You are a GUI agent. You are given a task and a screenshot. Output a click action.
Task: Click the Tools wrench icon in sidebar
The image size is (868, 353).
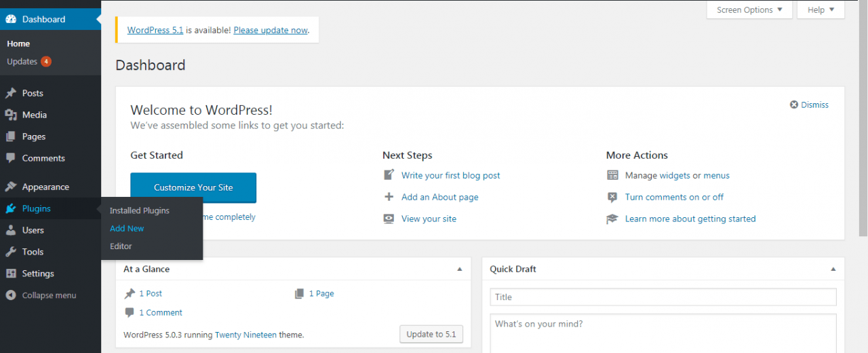(x=11, y=252)
